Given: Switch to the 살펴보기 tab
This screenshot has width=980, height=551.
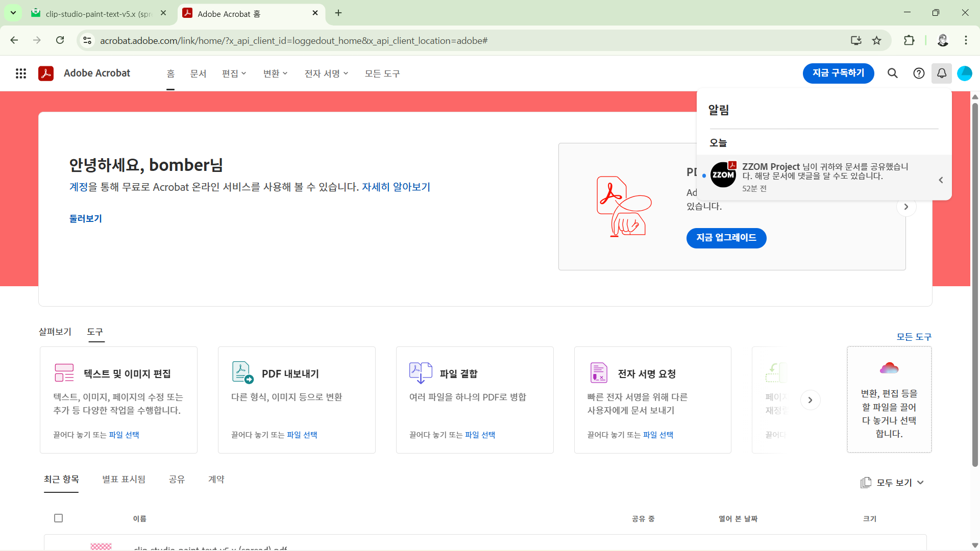Looking at the screenshot, I should point(55,332).
